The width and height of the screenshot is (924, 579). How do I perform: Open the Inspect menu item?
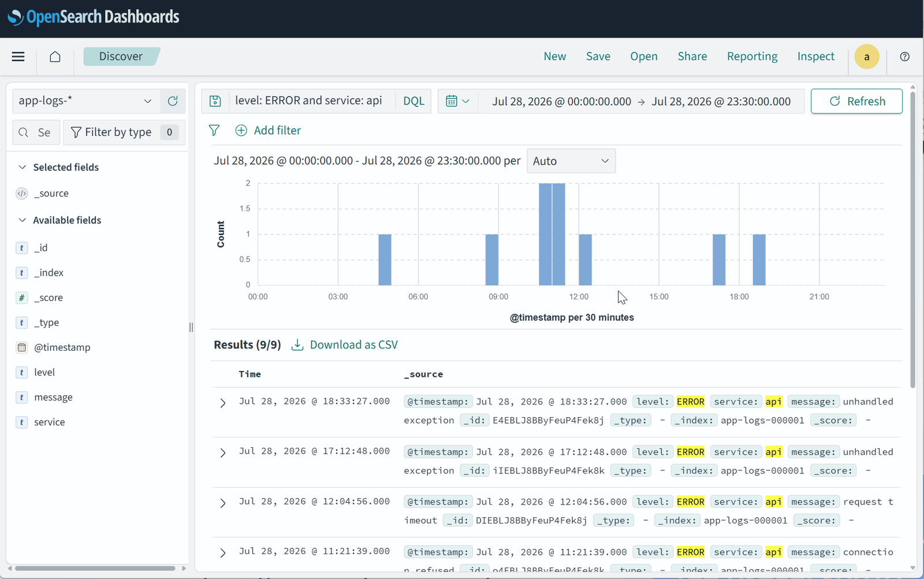[x=816, y=57]
